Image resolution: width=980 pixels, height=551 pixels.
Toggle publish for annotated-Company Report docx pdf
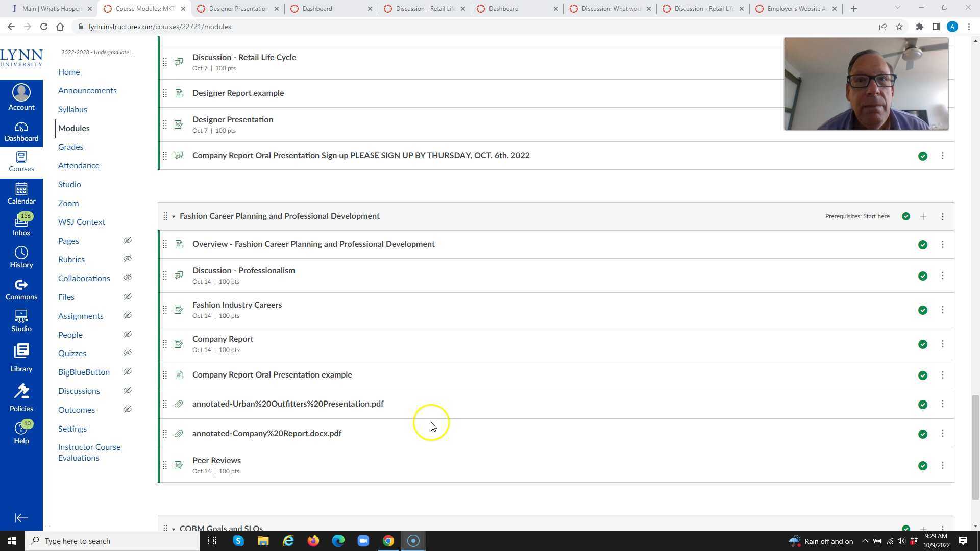pos(922,434)
